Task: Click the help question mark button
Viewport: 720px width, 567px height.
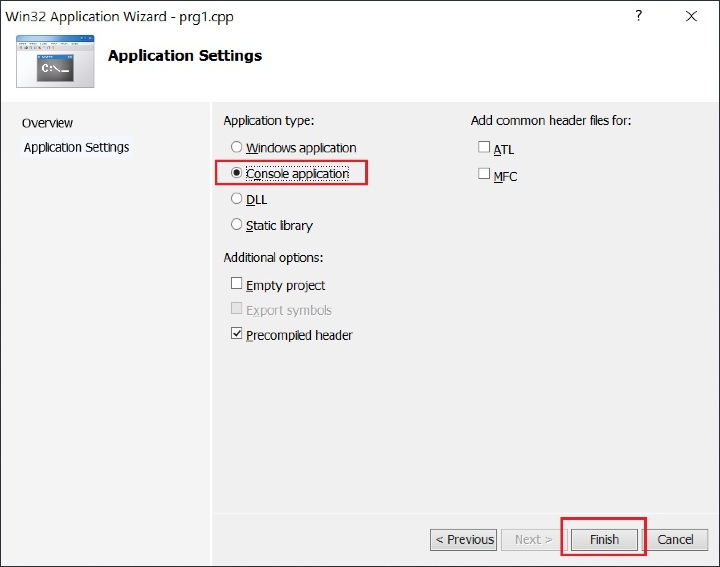Action: pyautogui.click(x=639, y=16)
